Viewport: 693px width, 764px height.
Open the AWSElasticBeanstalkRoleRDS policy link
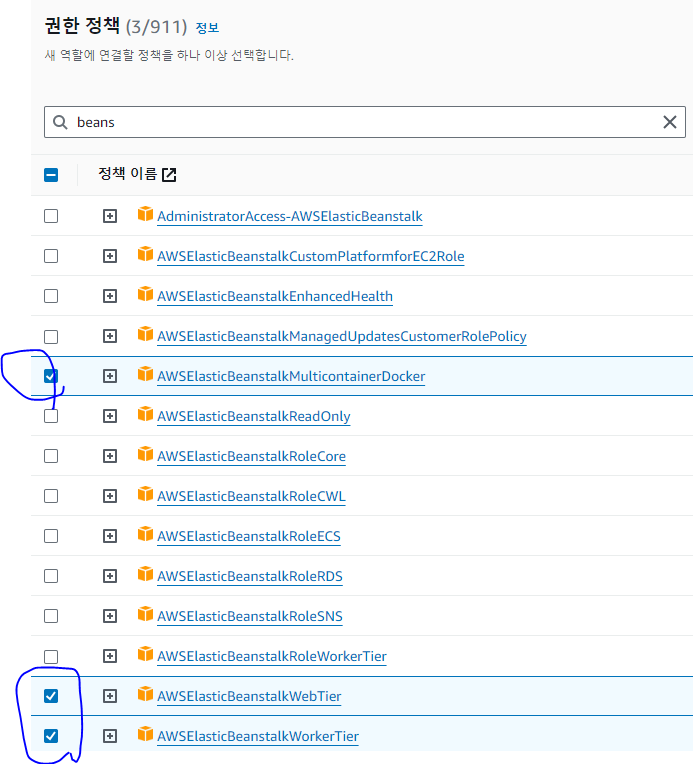(250, 576)
